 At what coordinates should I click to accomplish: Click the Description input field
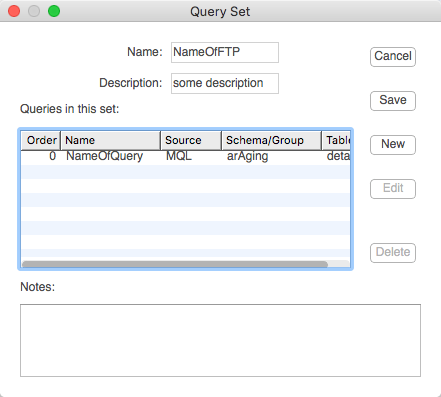pos(225,83)
